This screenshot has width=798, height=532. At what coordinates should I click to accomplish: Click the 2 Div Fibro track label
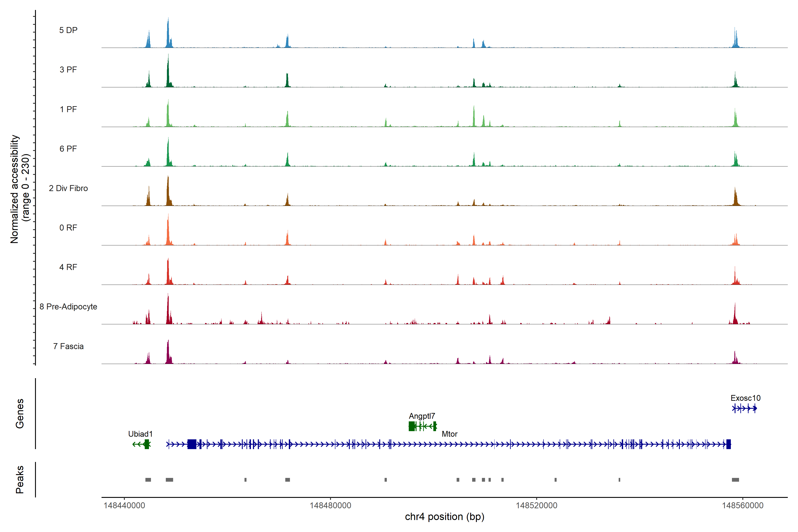click(x=68, y=188)
